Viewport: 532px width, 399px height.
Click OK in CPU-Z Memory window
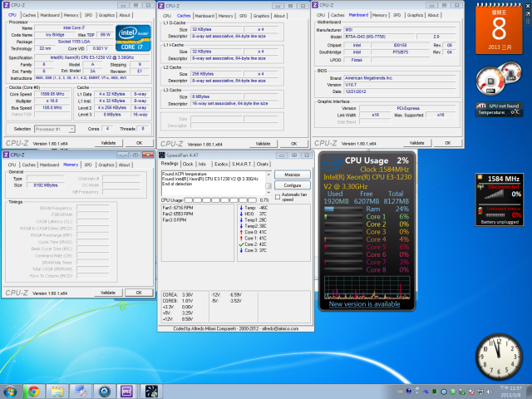[x=139, y=293]
